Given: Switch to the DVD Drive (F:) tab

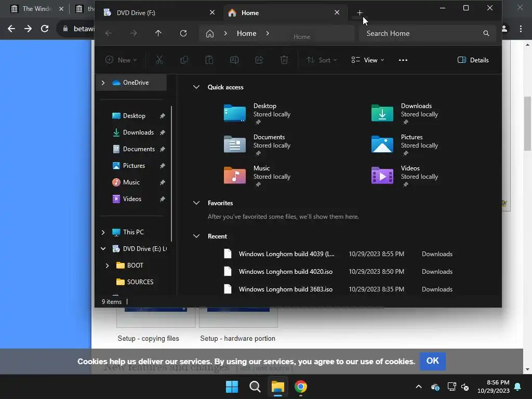Looking at the screenshot, I should point(159,13).
